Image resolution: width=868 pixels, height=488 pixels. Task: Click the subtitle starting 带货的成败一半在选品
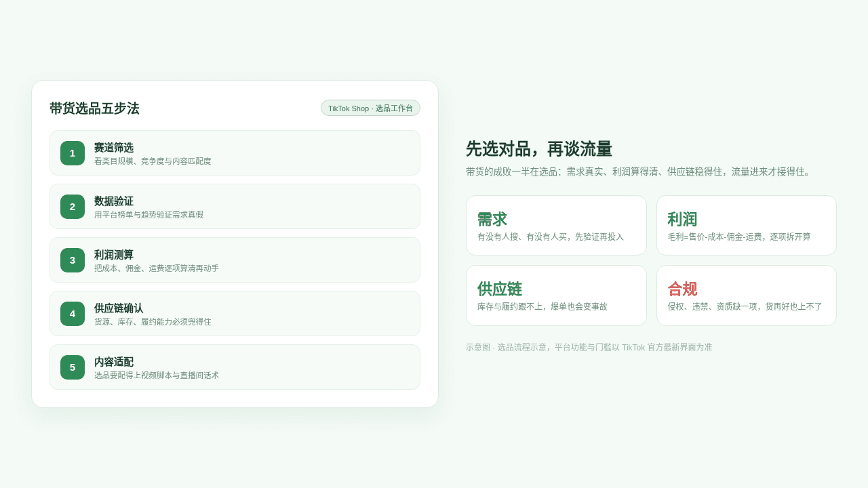click(x=640, y=171)
